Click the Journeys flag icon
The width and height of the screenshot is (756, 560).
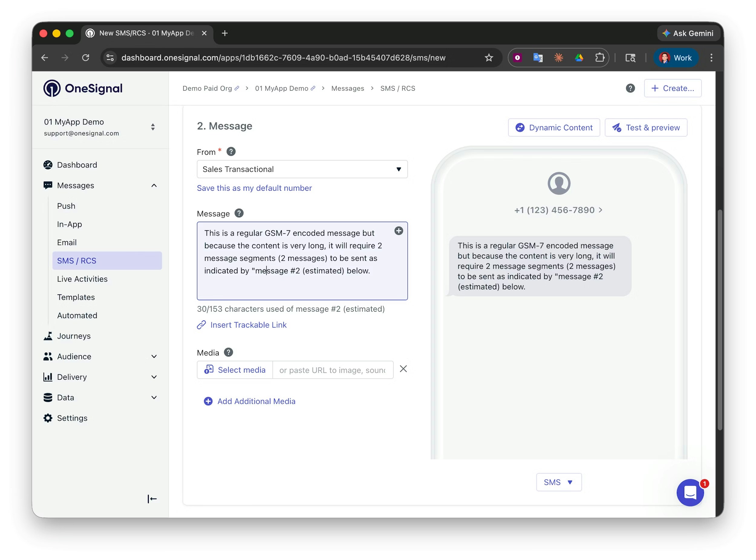click(x=48, y=336)
